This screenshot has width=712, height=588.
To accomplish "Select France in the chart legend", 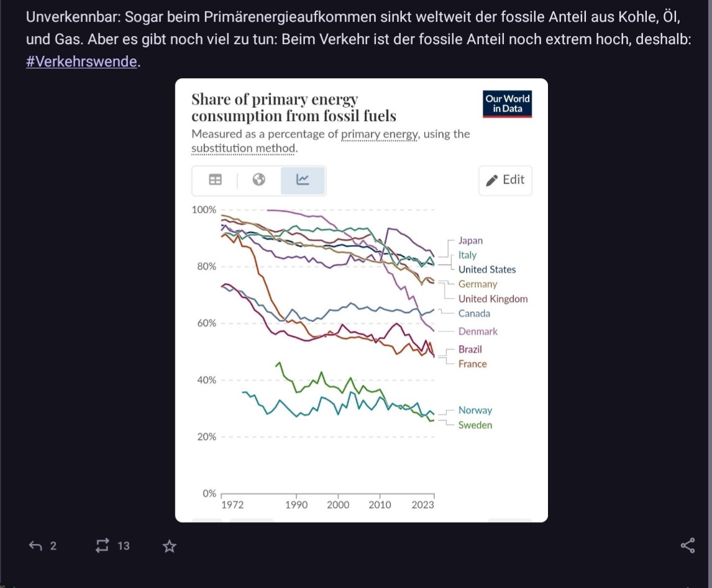I will [x=472, y=364].
